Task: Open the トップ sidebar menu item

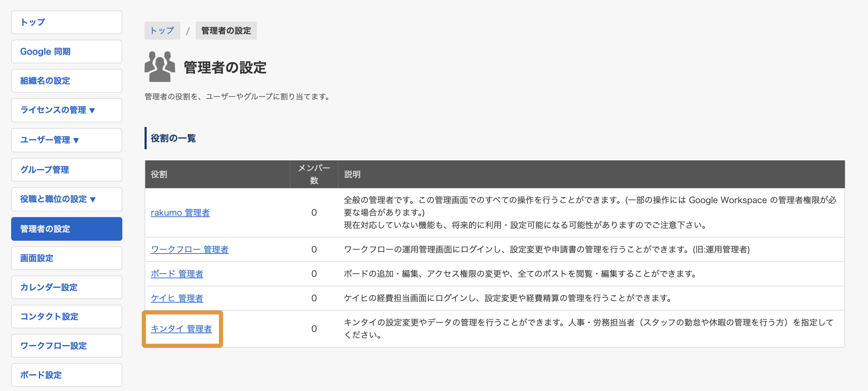Action: 67,22
